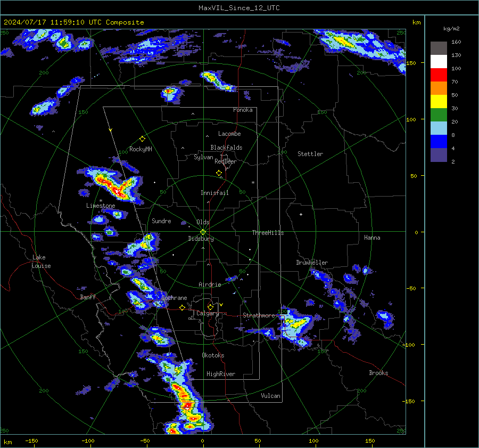479x448 pixels.
Task: Select the green 20-30 legend swatch
Action: (439, 115)
